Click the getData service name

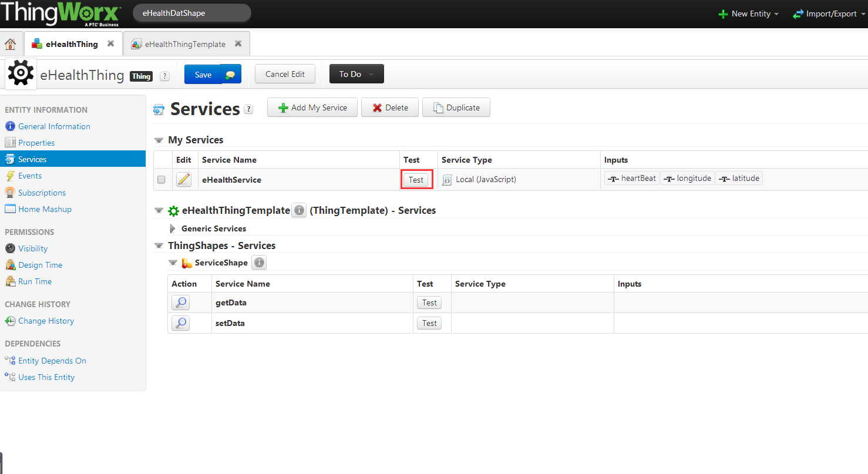(231, 302)
